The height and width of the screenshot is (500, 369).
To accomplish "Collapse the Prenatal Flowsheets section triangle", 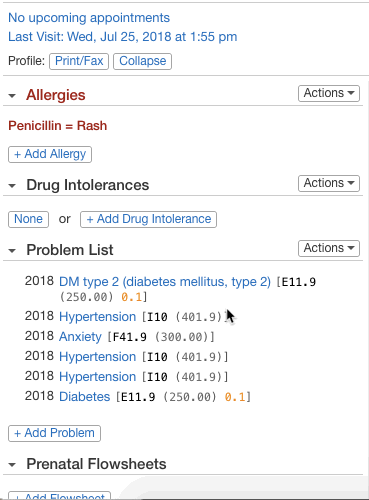I will click(x=12, y=465).
